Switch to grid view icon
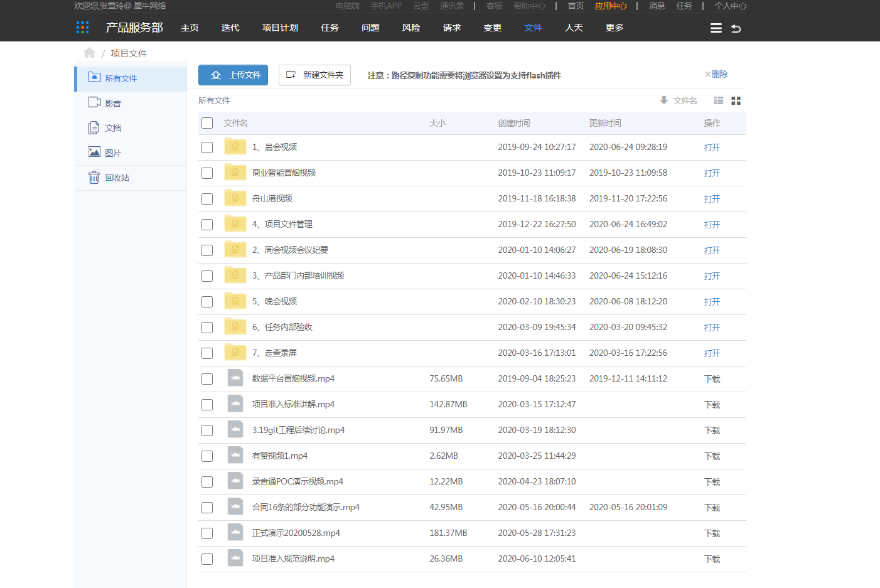The image size is (880, 588). (736, 100)
